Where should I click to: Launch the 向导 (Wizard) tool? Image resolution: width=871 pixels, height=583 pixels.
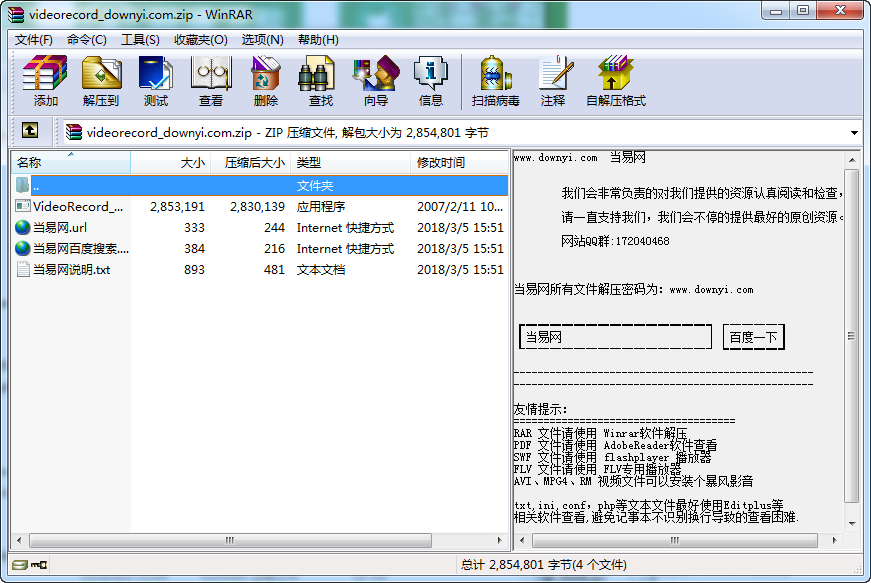tap(375, 80)
